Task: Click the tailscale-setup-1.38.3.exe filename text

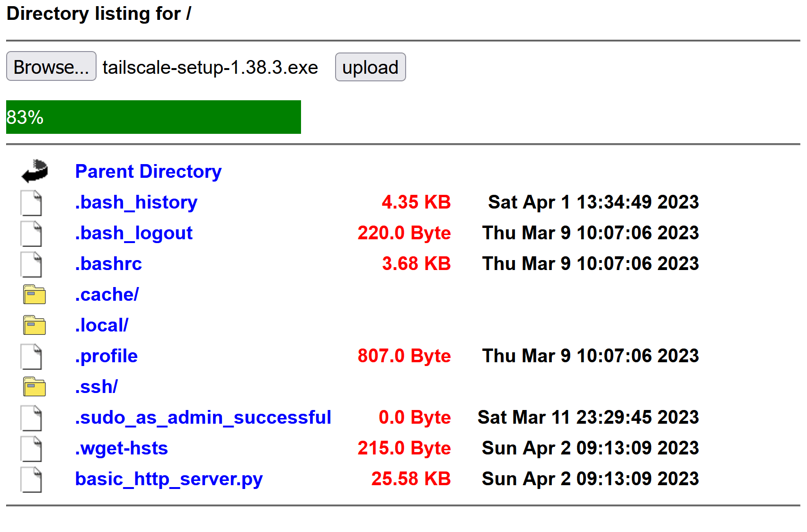Action: coord(210,67)
